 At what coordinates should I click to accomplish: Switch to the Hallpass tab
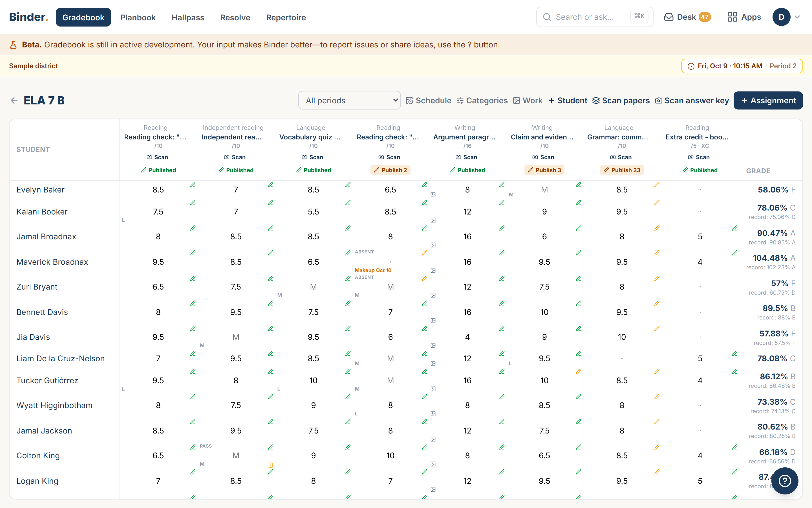click(x=188, y=17)
